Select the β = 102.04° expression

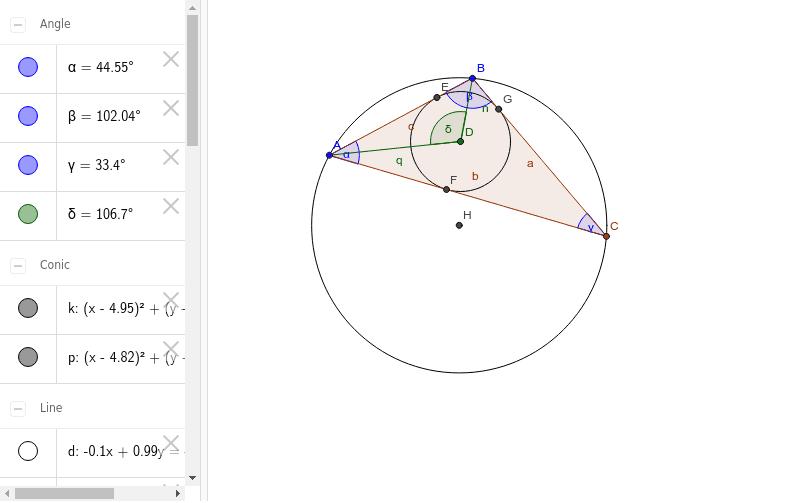(x=104, y=116)
